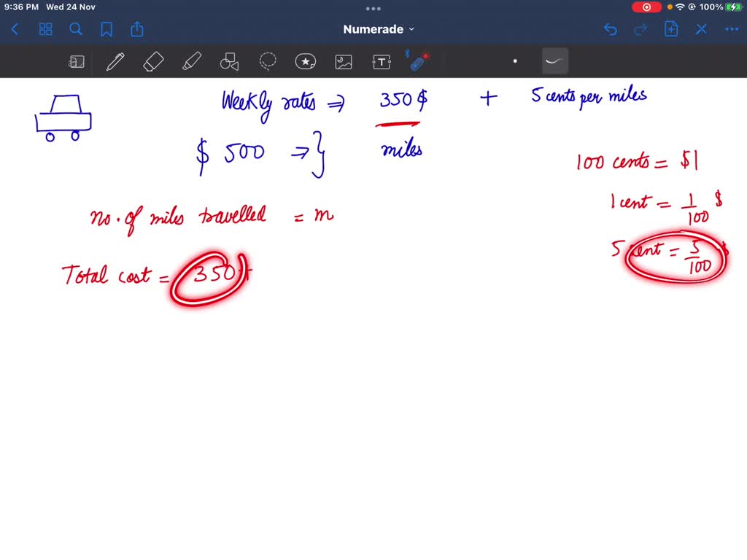Tap the circled 350 on canvas
This screenshot has width=747, height=560.
pos(209,278)
